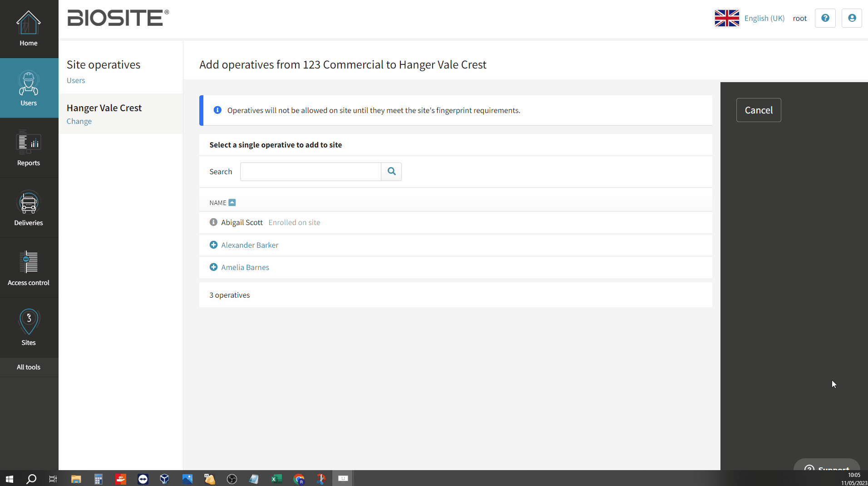Open the help question mark button
868x486 pixels.
point(825,18)
